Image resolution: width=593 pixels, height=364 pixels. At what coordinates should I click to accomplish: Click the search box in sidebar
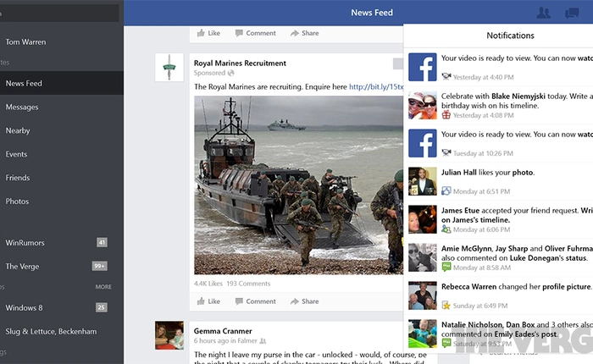coord(59,14)
